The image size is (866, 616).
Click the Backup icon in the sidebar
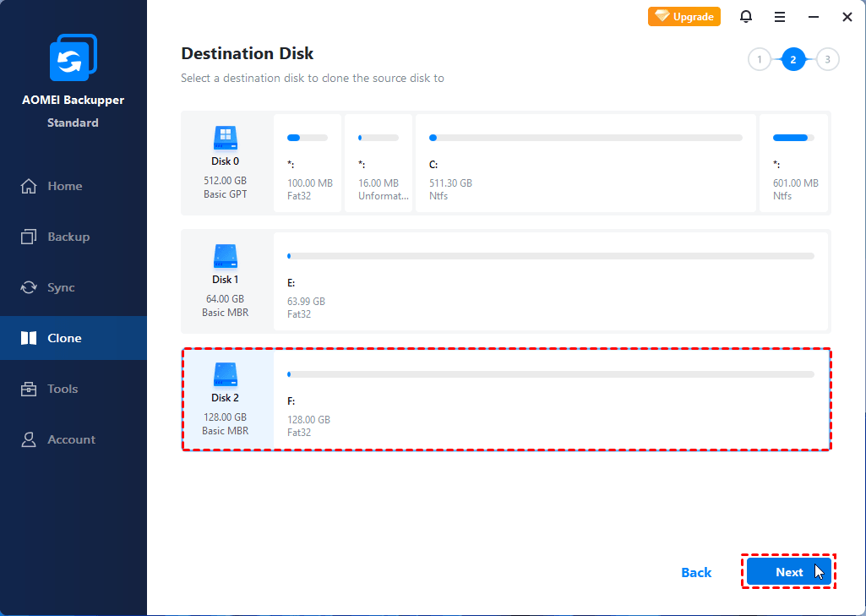pyautogui.click(x=29, y=237)
